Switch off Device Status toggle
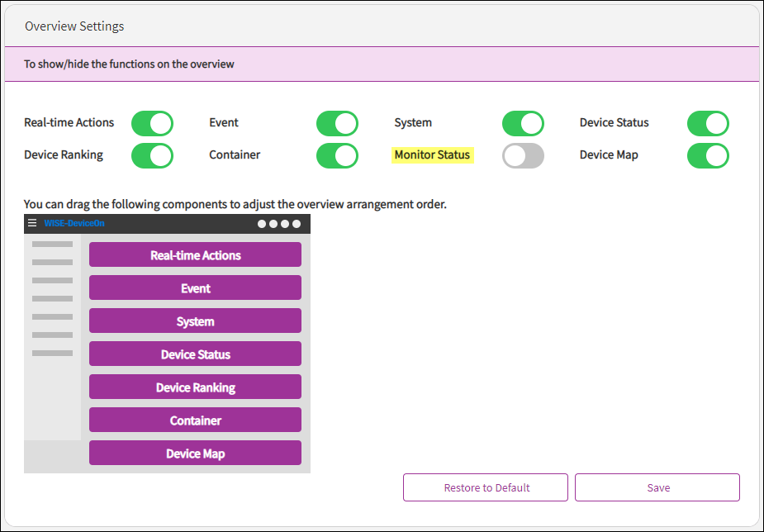This screenshot has width=764, height=532. click(x=708, y=124)
